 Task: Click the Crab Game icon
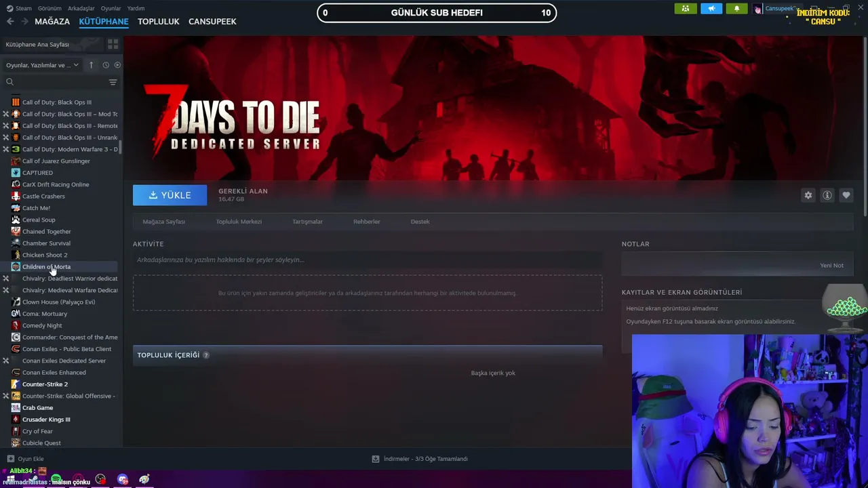(16, 407)
